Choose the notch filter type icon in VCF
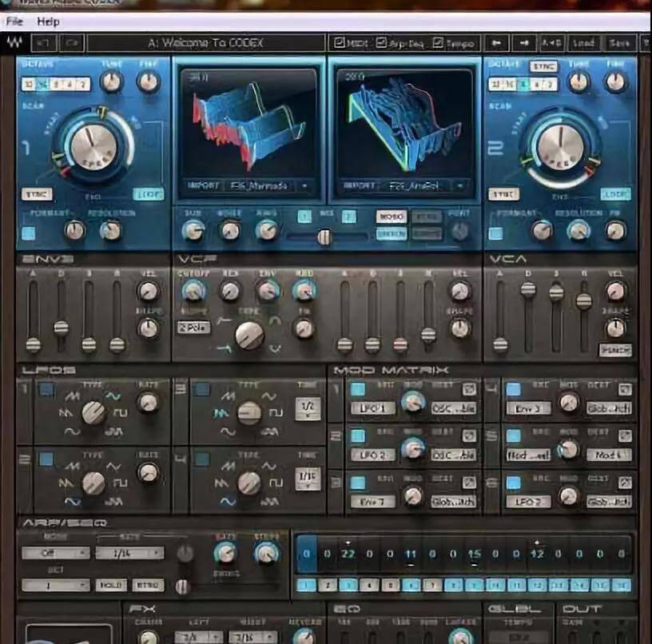The image size is (652, 644). [275, 348]
